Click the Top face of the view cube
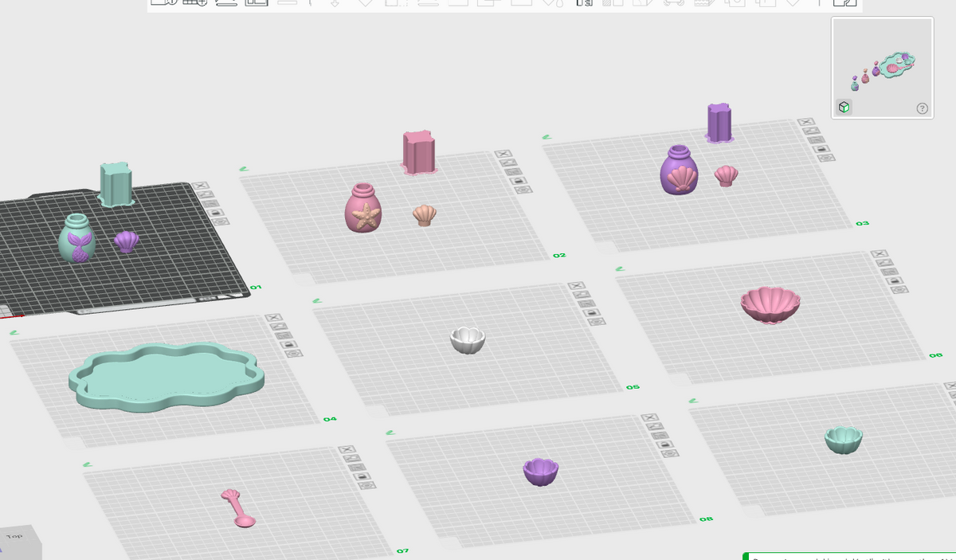Viewport: 956px width, 560px height. coord(15,538)
